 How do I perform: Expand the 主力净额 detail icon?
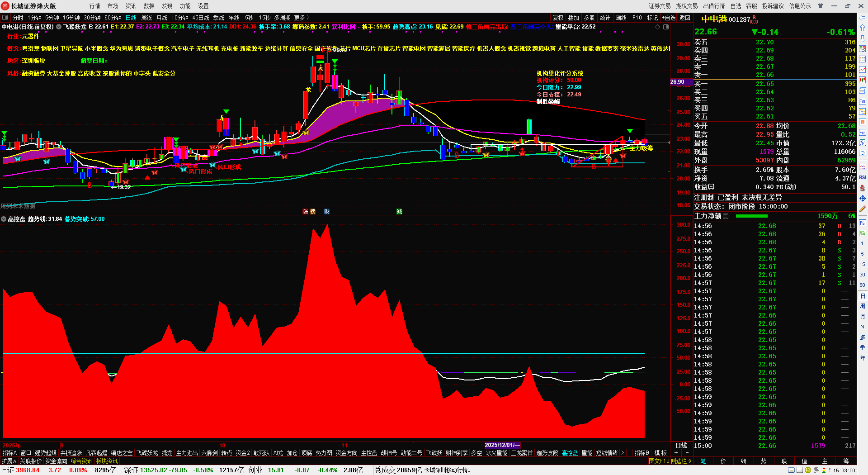pos(726,216)
